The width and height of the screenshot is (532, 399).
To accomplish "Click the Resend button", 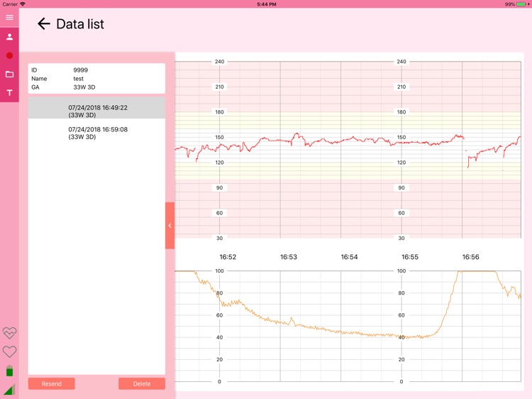I will pyautogui.click(x=52, y=383).
